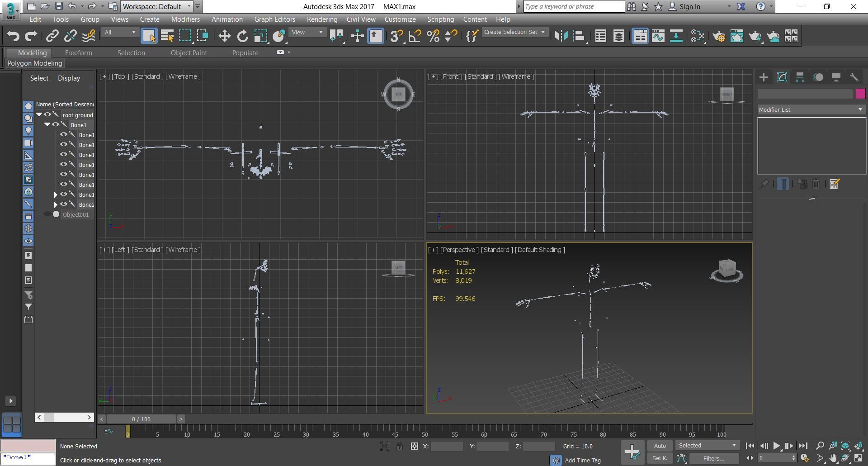This screenshot has width=868, height=466.
Task: Click Bind to Space Warp icon
Action: [x=89, y=36]
